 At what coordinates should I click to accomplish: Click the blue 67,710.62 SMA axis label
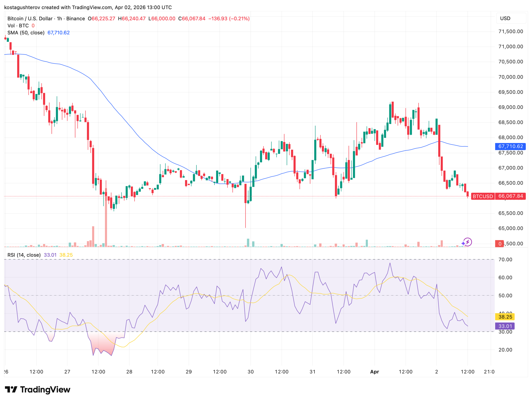[510, 146]
